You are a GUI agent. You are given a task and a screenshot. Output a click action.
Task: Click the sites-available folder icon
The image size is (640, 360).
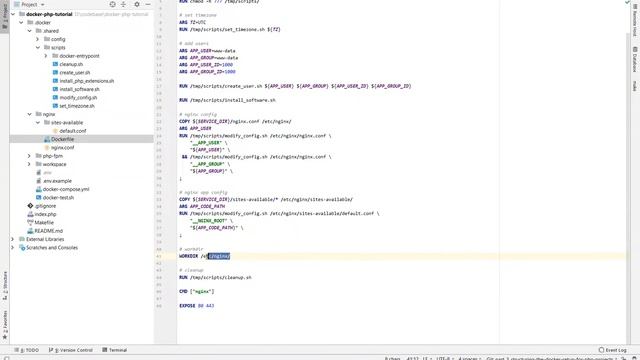[x=47, y=122]
